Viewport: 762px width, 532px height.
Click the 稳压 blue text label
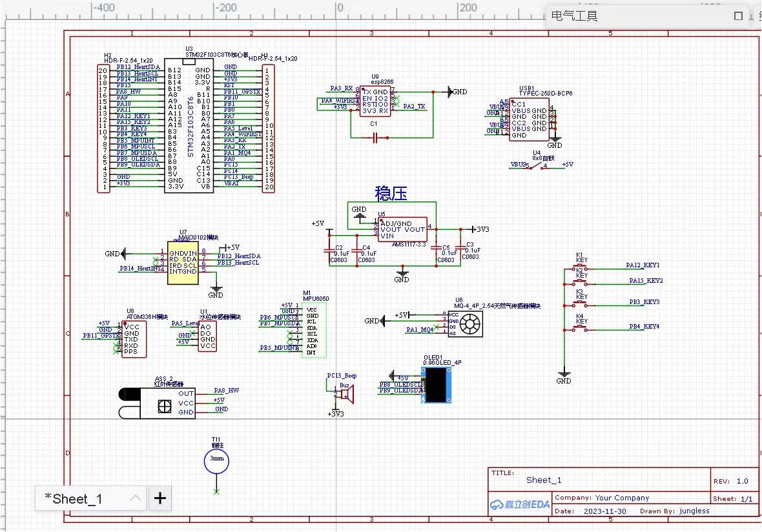[x=391, y=193]
